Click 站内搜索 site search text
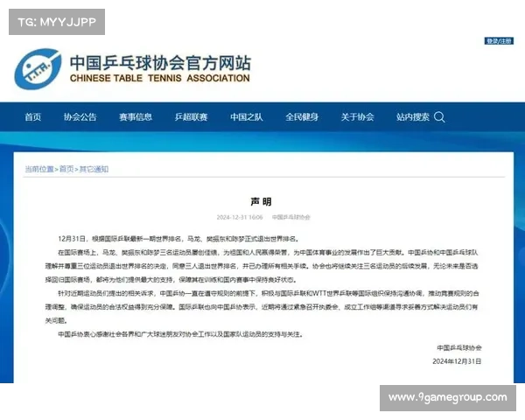 click(412, 117)
